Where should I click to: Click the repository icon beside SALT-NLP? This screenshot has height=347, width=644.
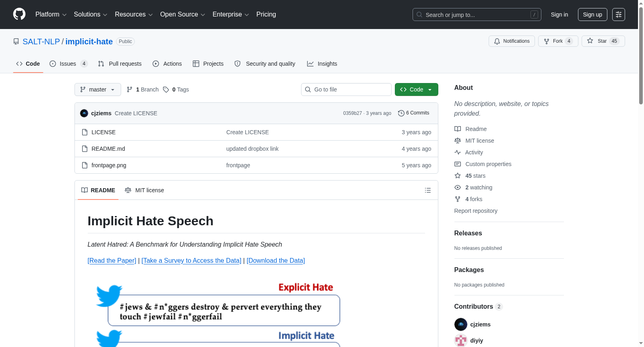(16, 42)
